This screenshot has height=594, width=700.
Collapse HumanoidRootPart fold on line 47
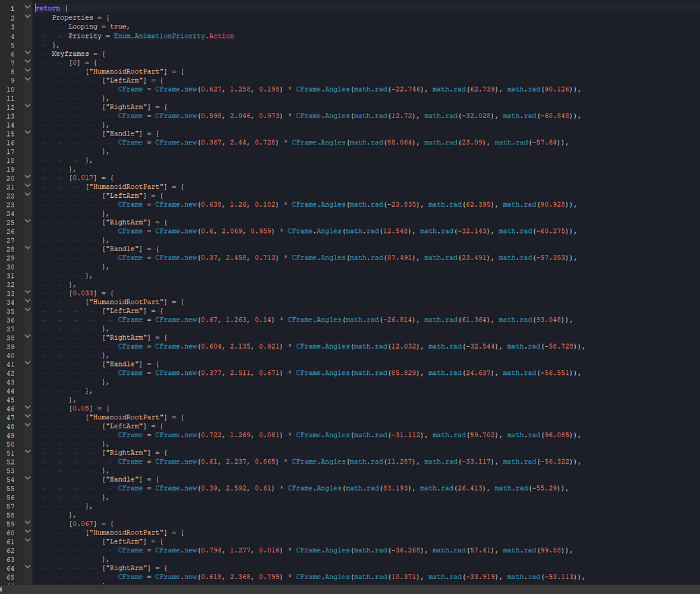27,416
